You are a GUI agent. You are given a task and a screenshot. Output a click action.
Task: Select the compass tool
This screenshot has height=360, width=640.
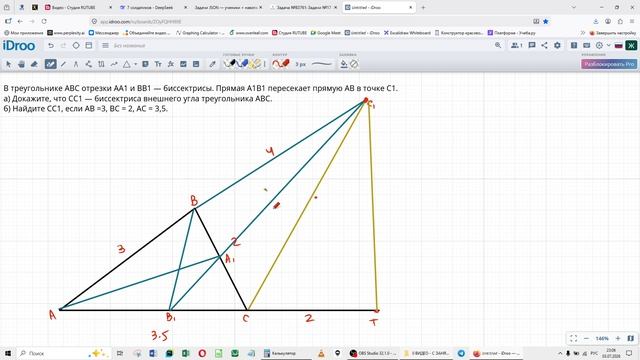coord(76,64)
